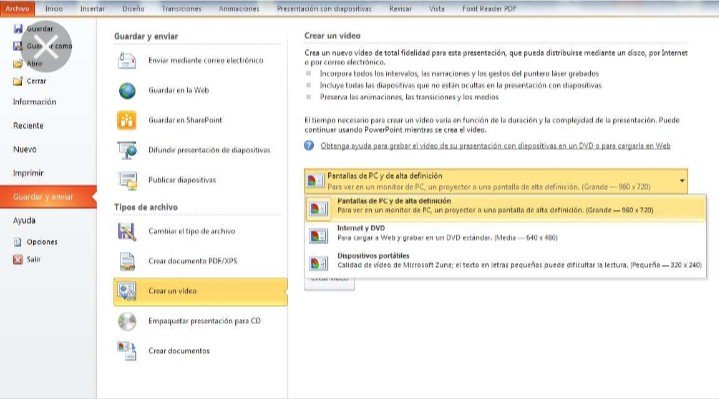Screen dimensions: 719x399
Task: Click Enviar mediante correo electrónico label
Action: (206, 60)
